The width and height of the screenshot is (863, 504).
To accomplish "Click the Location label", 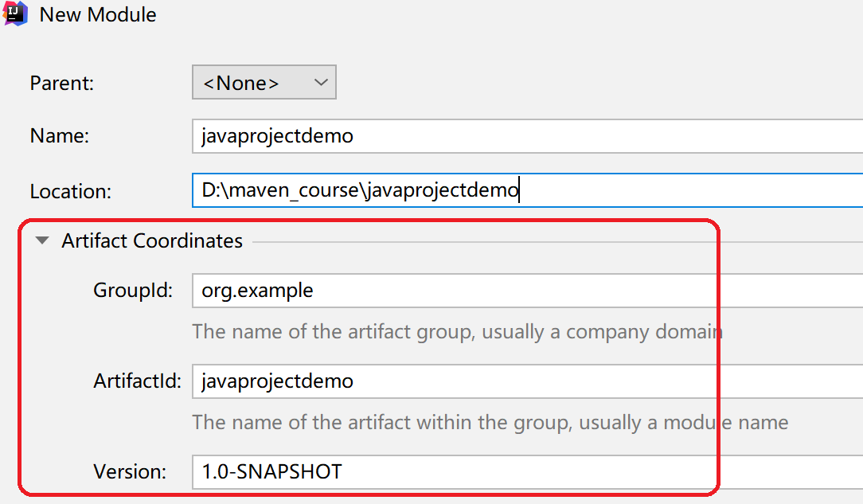I will coord(71,191).
